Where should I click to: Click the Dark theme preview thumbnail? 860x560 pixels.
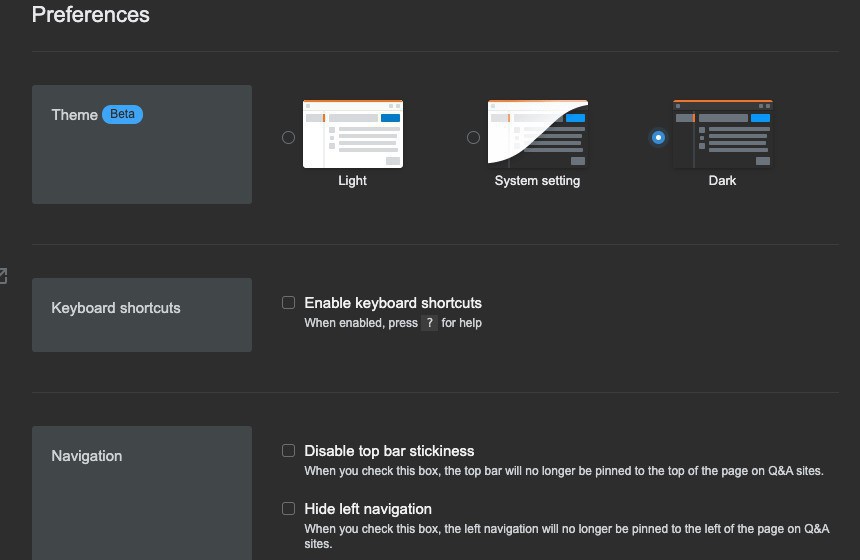pyautogui.click(x=722, y=134)
